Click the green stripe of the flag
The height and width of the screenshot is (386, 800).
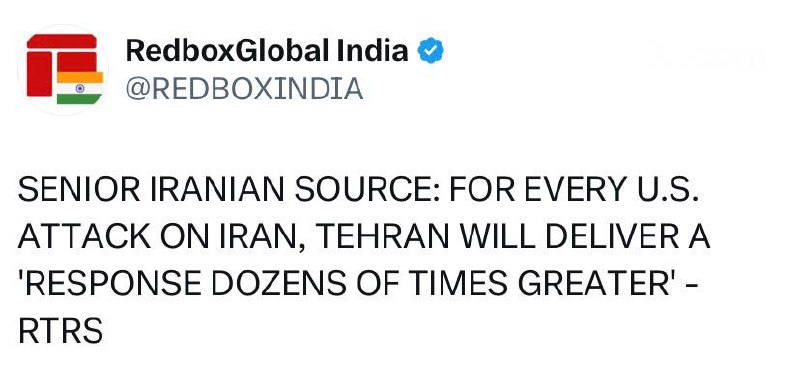click(80, 99)
